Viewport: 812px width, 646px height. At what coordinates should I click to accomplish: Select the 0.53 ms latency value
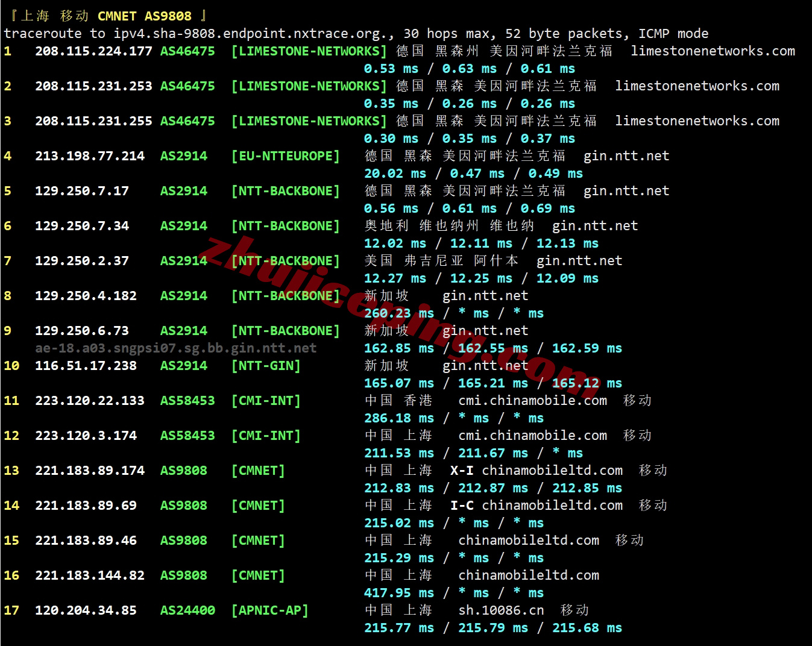391,69
